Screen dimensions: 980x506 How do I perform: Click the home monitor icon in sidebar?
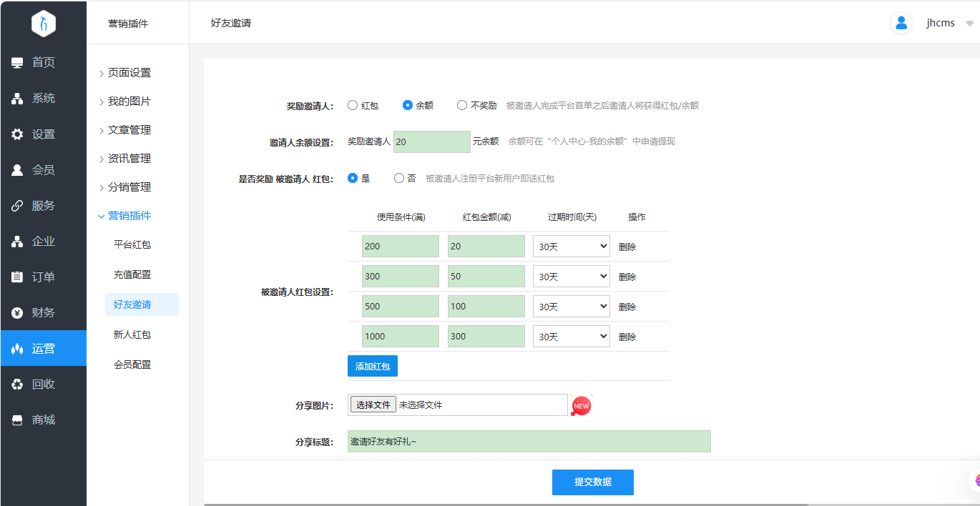pos(17,63)
